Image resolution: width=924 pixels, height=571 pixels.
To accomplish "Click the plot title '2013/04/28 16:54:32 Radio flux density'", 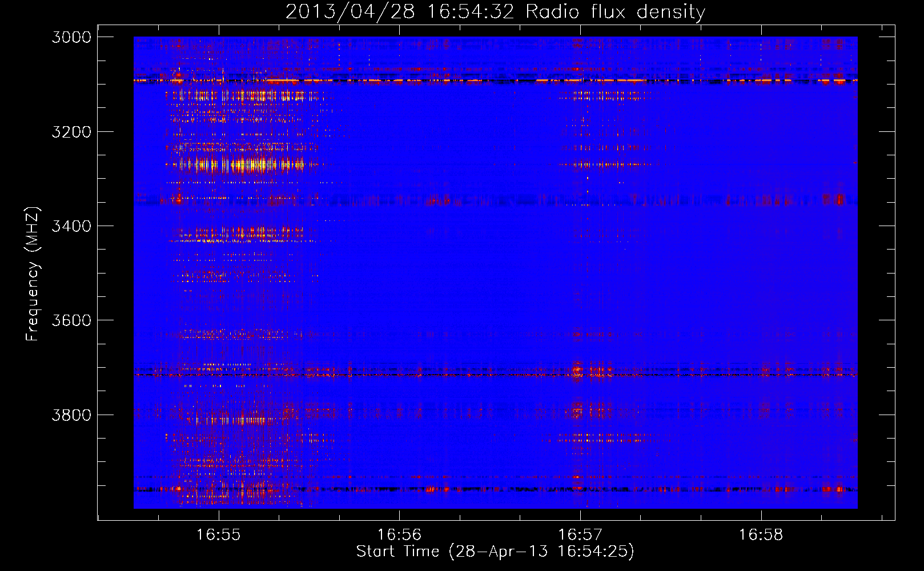I will [x=495, y=11].
